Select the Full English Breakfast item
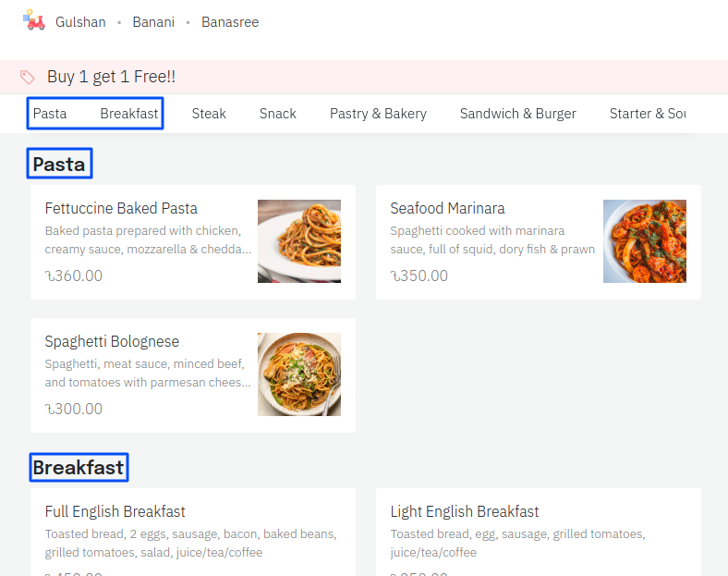The width and height of the screenshot is (728, 576). [x=115, y=512]
